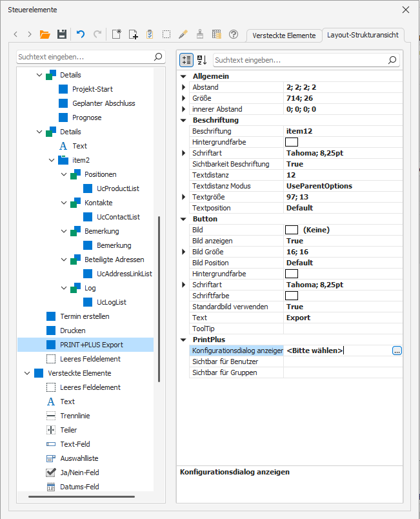Click the tree vertical scrollbar
Viewport: 420px width, 519px height.
tap(159, 299)
